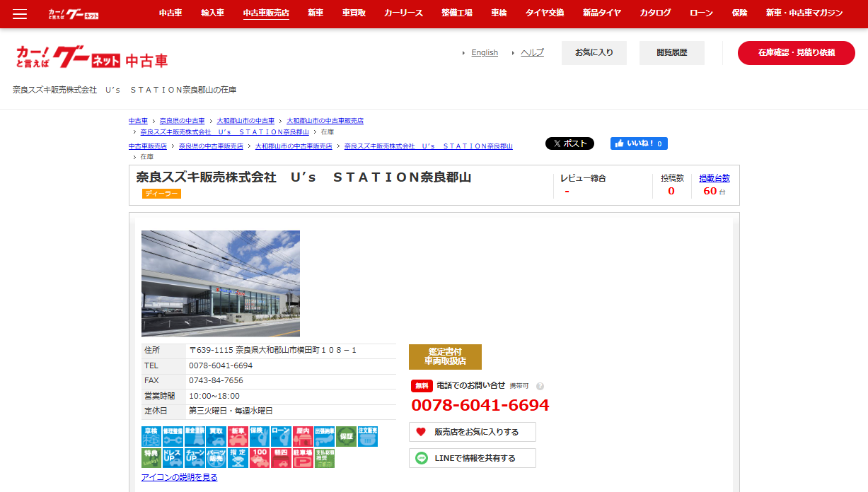Open 奈良県の中古車販売店 breadcrumb link

point(211,146)
